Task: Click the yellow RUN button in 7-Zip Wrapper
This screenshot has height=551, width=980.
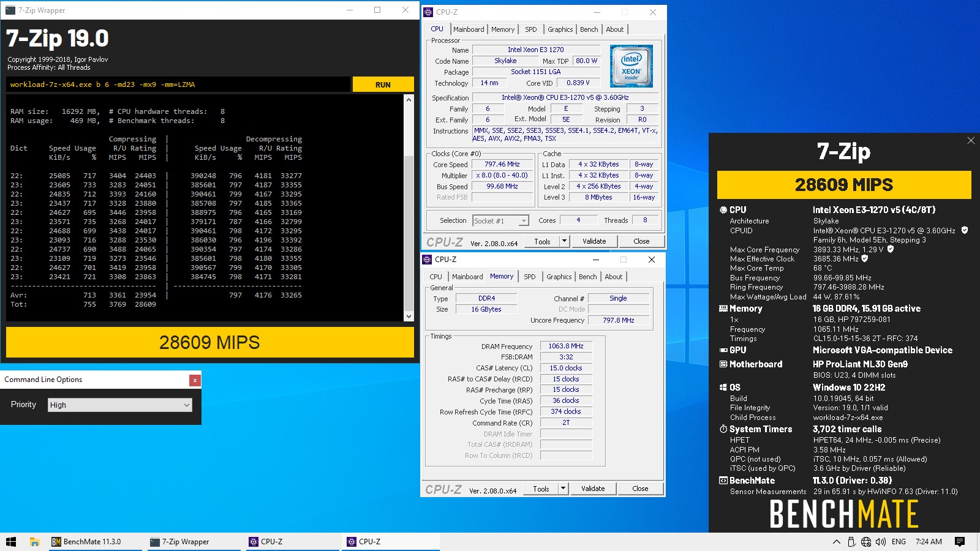Action: [383, 84]
